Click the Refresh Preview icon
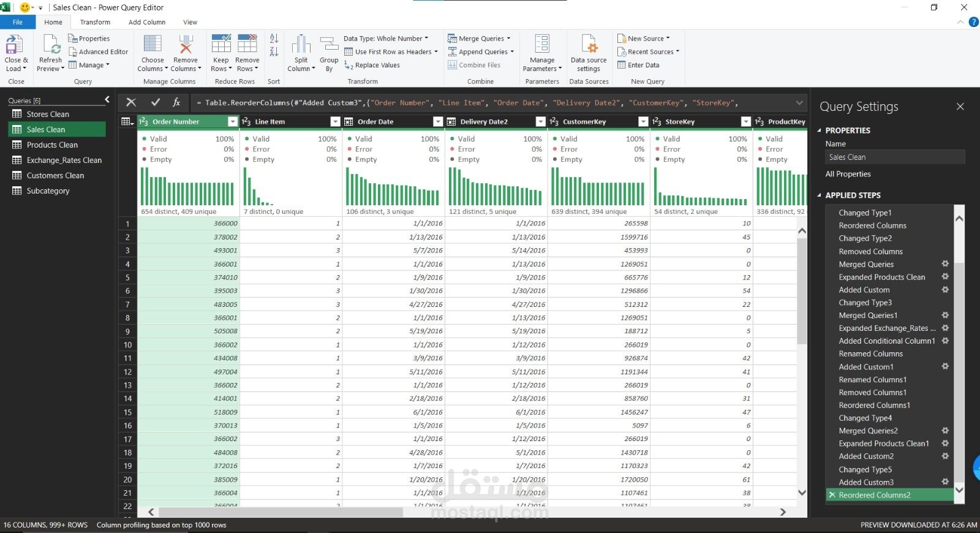980x533 pixels. (51, 45)
